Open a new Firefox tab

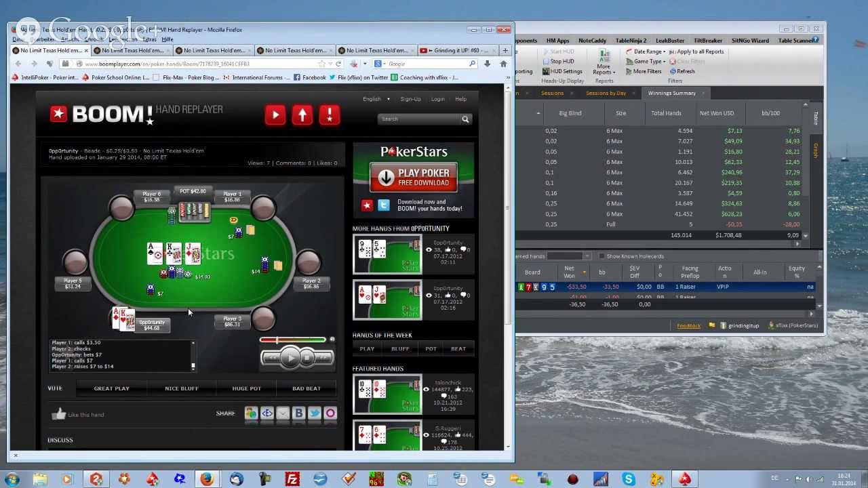[x=505, y=50]
